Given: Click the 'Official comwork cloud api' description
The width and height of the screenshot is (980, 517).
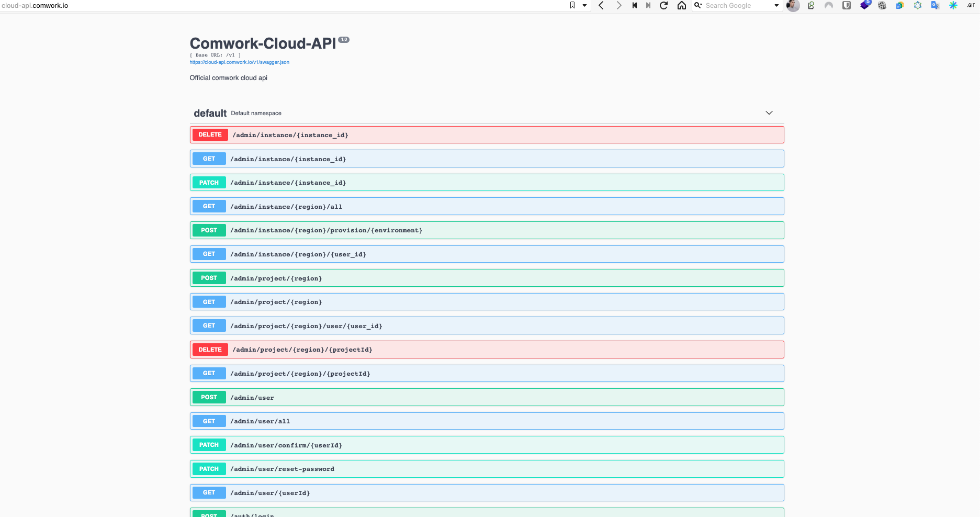Looking at the screenshot, I should coord(228,78).
